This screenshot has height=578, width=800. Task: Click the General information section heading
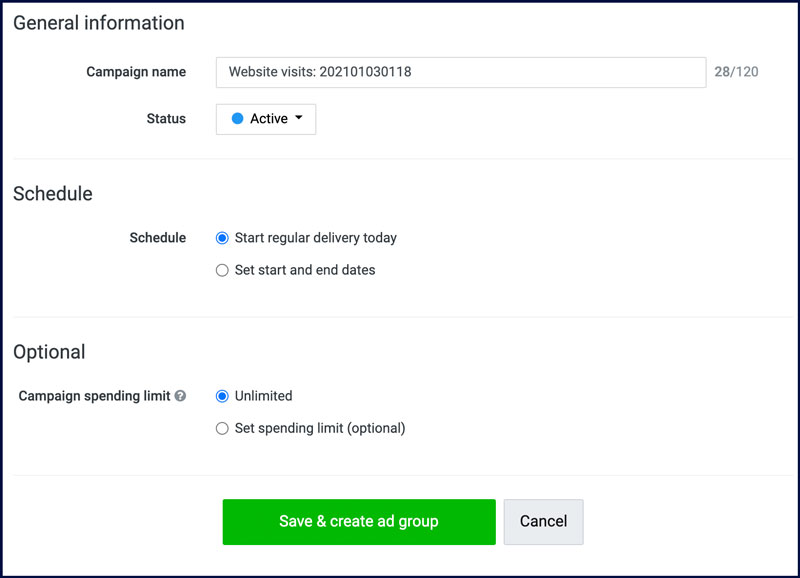98,23
